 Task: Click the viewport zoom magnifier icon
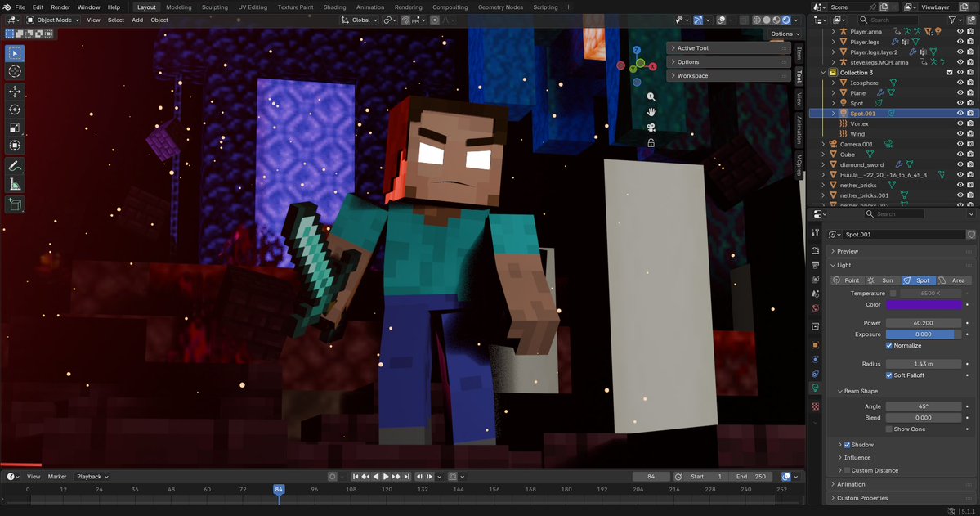click(x=651, y=97)
